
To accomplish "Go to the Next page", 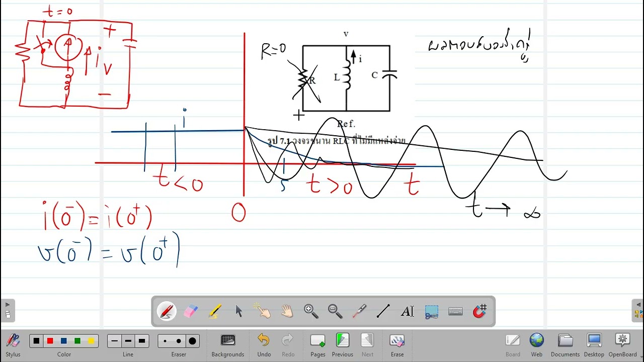I will [367, 345].
